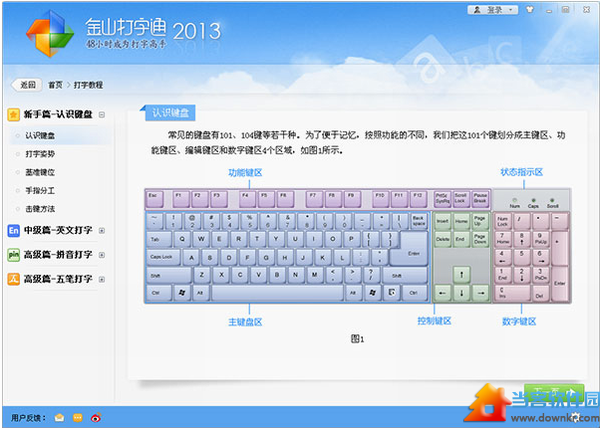Viewport: 600px width, 428px height.
Task: Select 基准键位 lesson in sidebar
Action: pos(40,172)
